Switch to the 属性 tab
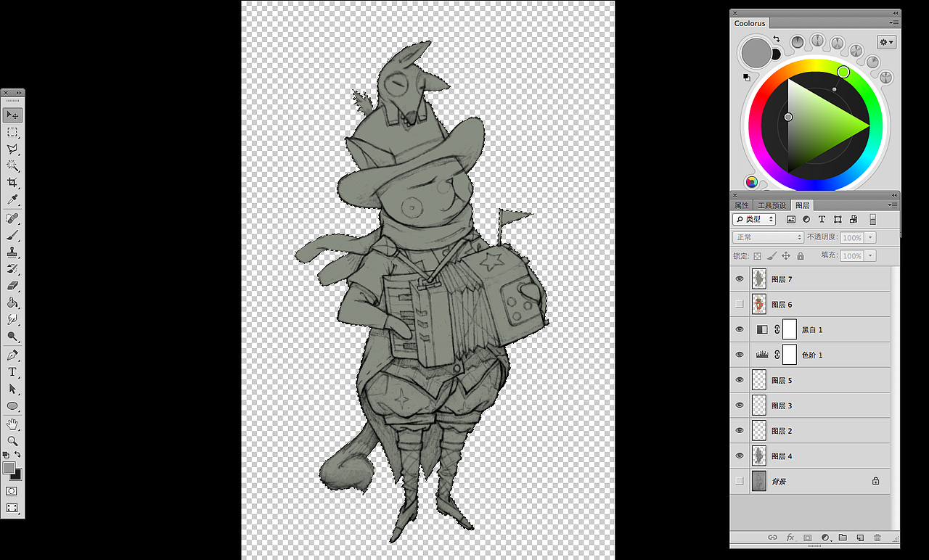This screenshot has width=929, height=560. click(741, 205)
